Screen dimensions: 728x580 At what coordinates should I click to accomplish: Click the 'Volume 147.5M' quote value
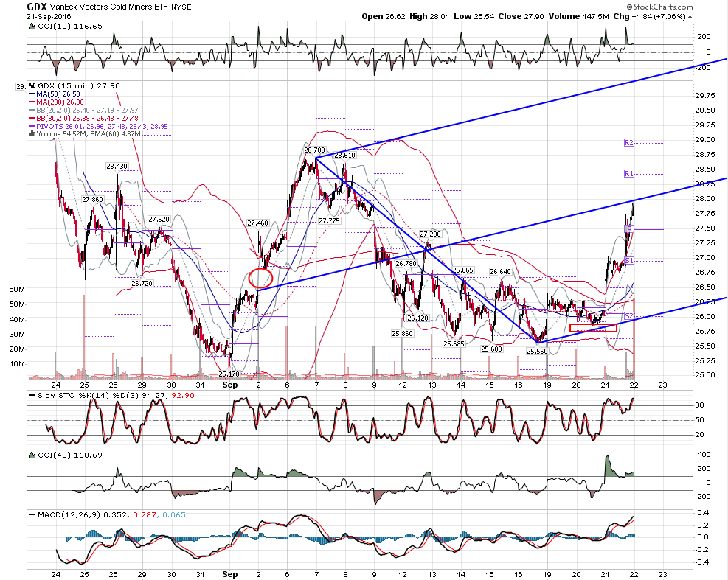point(578,17)
